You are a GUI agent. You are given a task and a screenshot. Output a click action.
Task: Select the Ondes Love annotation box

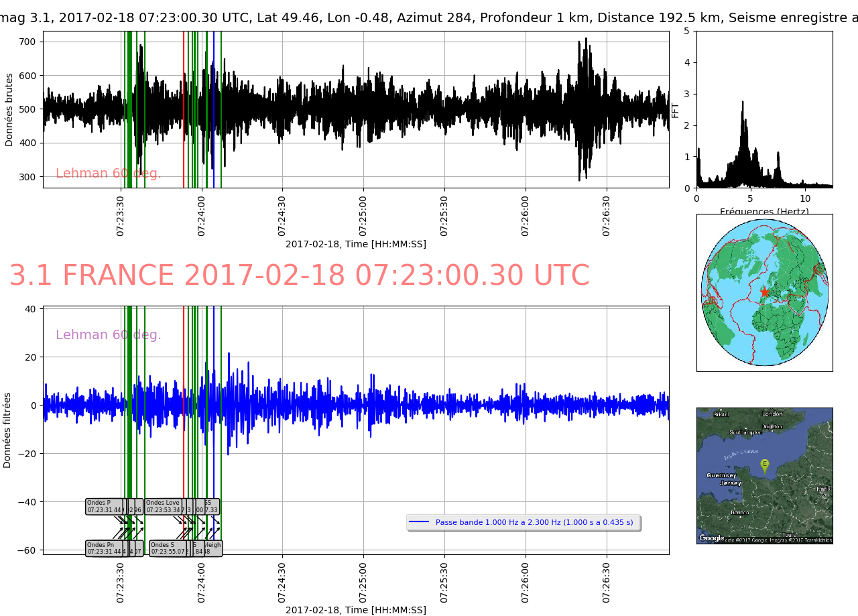pos(164,506)
